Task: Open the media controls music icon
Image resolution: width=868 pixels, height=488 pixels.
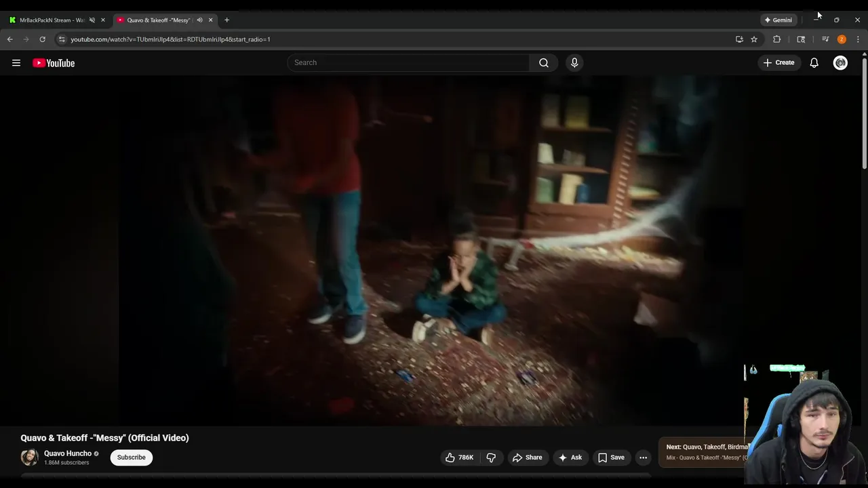Action: (825, 39)
